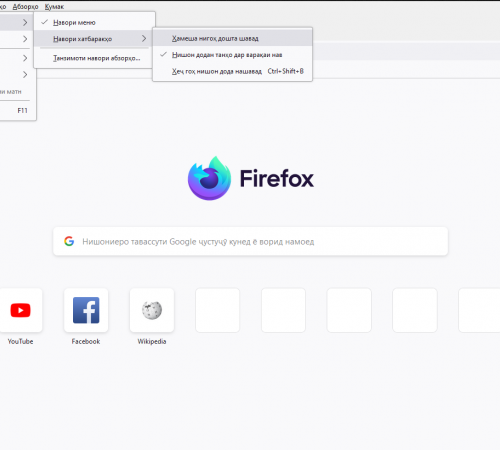Click the Firefox logo
Viewport: 500px width, 450px height.
(209, 178)
